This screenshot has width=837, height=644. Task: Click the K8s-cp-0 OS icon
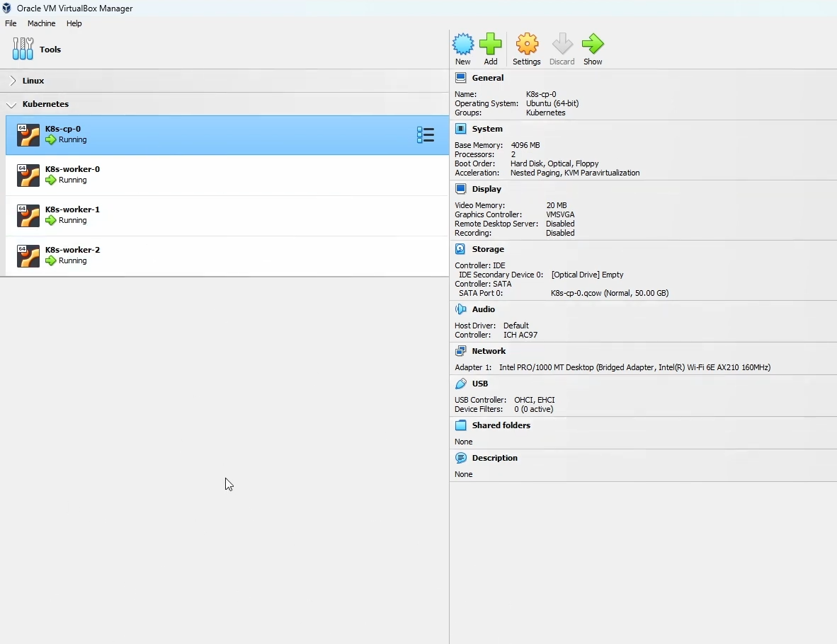click(28, 135)
